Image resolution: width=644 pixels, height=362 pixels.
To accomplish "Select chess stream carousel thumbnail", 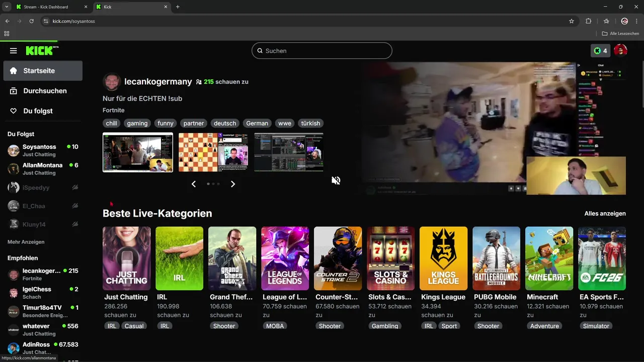I will (x=213, y=152).
